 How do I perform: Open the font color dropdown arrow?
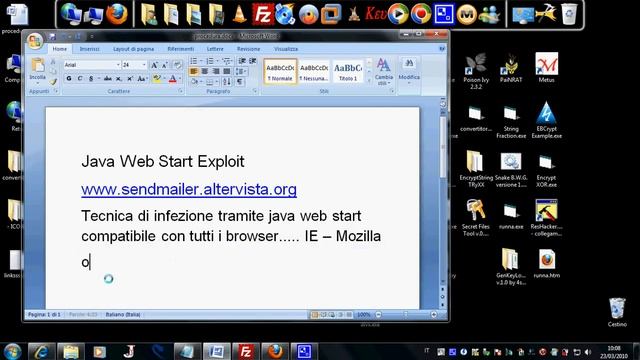(x=180, y=78)
